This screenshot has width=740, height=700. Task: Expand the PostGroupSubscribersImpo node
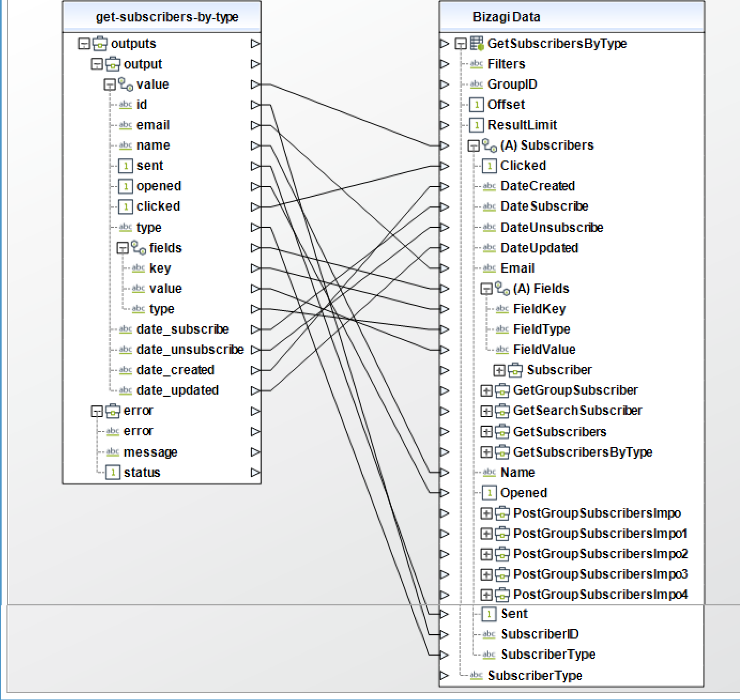pyautogui.click(x=486, y=513)
